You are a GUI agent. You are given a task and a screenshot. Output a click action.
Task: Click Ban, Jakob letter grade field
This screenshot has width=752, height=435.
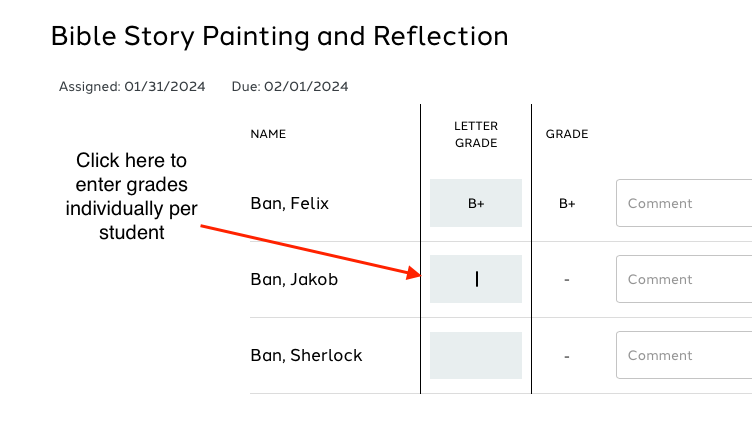point(476,279)
